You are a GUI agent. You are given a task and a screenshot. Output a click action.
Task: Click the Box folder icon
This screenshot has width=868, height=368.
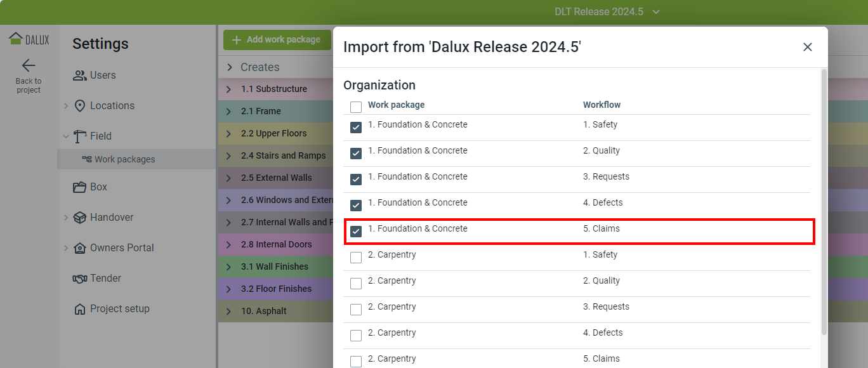[80, 187]
